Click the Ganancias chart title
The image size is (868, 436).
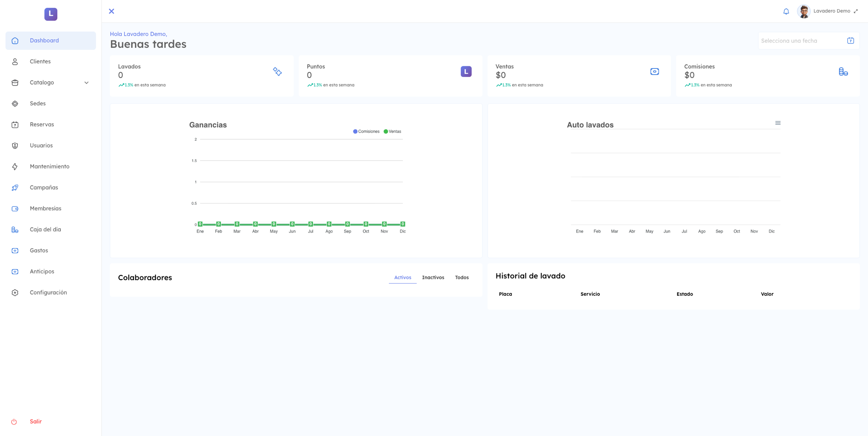point(208,125)
